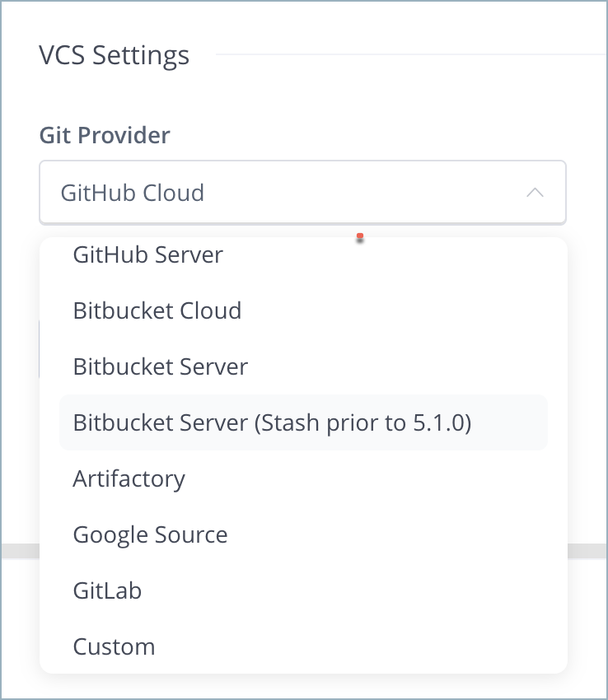
Task: Choose Bitbucket Cloud as the Git provider
Action: click(157, 311)
